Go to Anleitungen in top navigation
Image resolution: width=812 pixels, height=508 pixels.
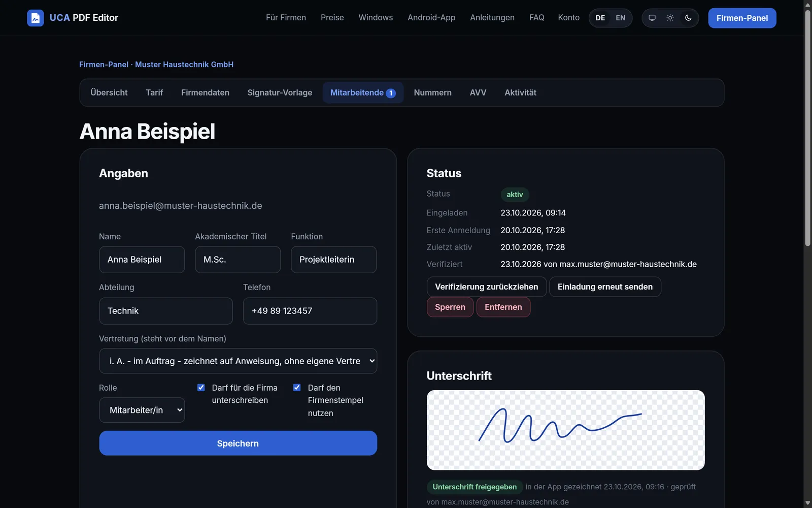492,18
